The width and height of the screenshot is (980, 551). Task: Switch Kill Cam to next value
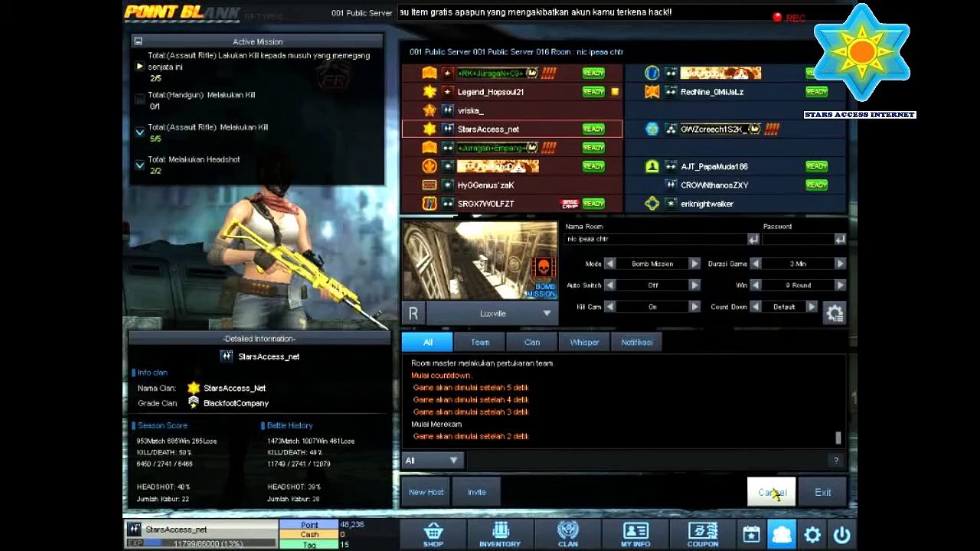tap(694, 306)
